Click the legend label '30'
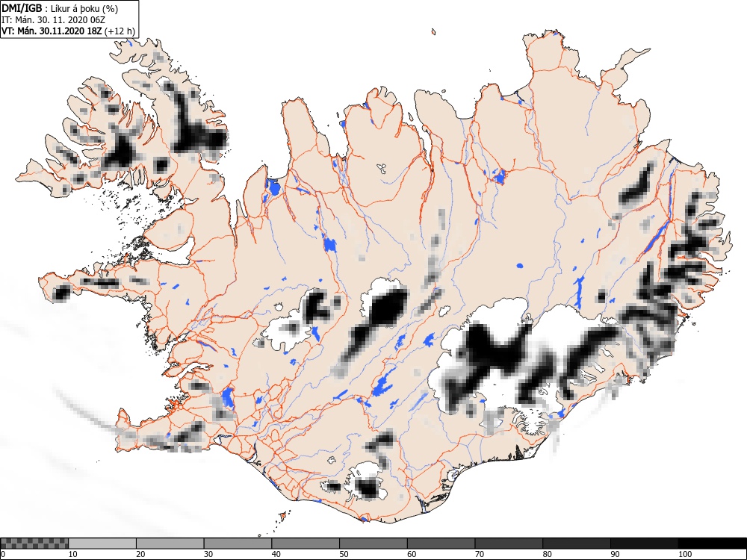The image size is (747, 560). pos(208,554)
